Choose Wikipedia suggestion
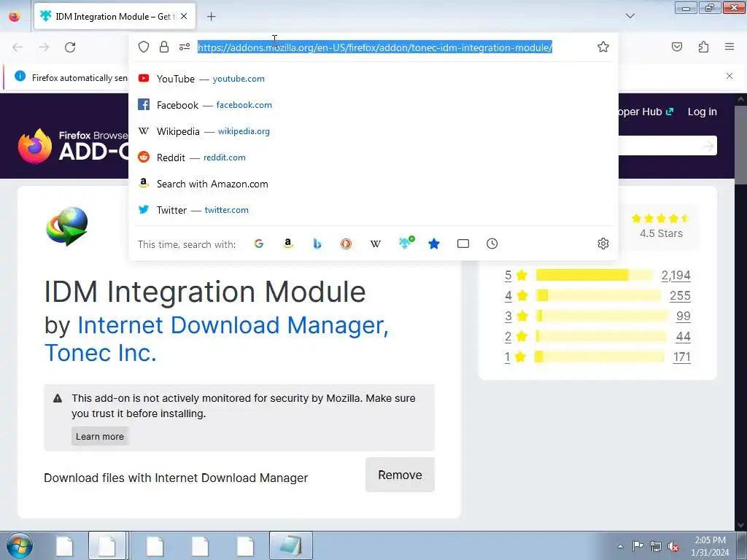Screen dimensions: 747x560 tap(373, 131)
